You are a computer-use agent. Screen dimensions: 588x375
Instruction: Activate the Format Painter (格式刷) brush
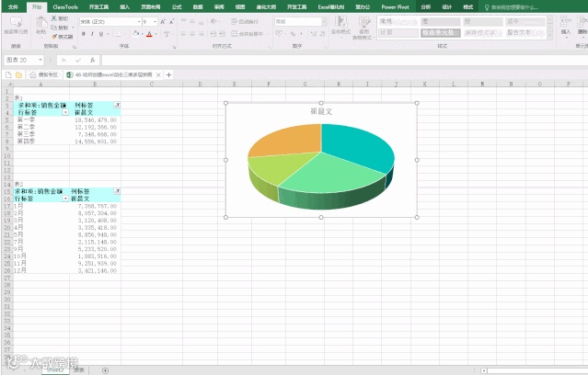[54, 37]
